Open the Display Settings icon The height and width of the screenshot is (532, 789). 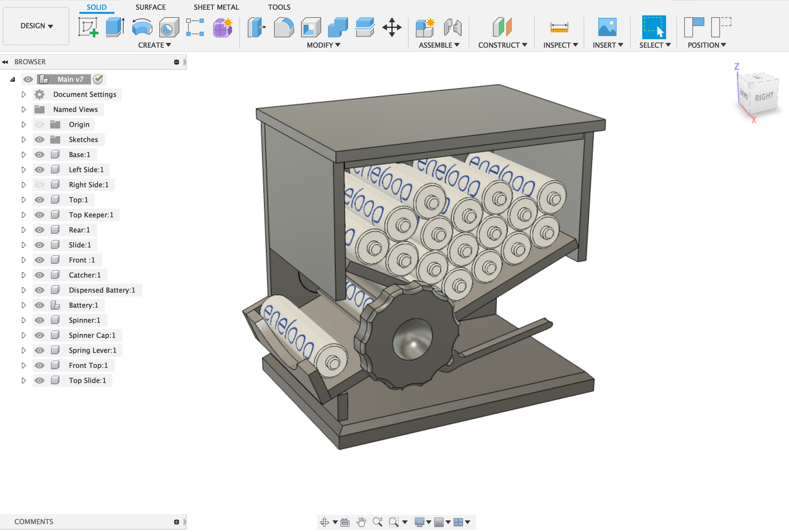click(420, 522)
